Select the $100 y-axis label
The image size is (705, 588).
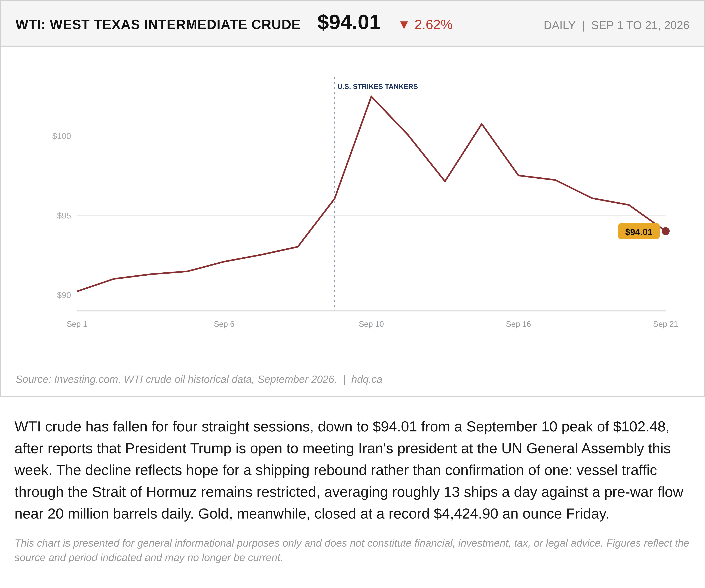pos(62,136)
